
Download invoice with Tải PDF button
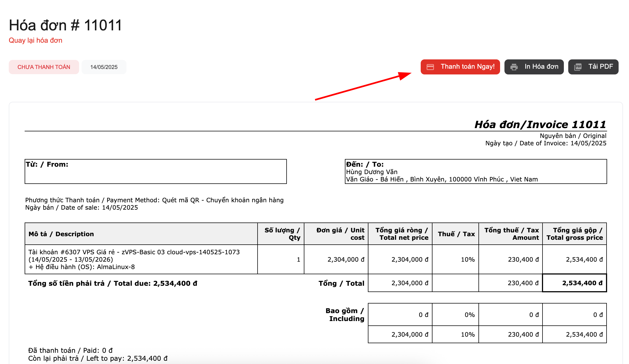tap(600, 67)
